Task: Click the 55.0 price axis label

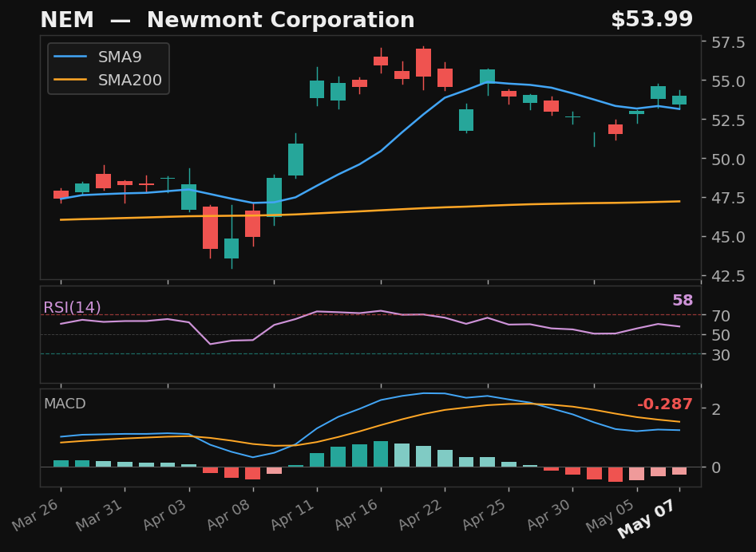Action: tap(728, 81)
